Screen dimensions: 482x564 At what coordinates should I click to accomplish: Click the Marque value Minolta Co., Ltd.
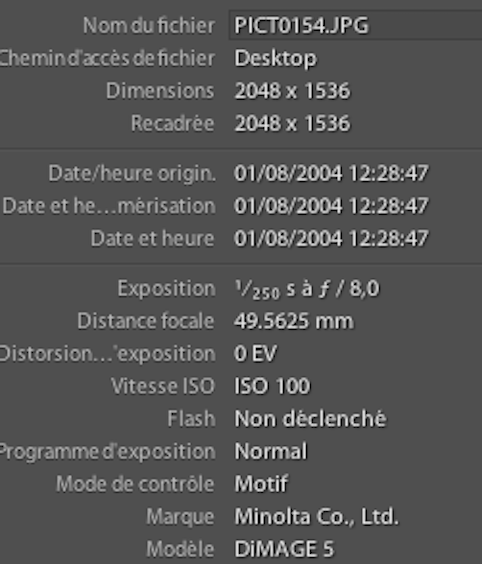click(317, 517)
